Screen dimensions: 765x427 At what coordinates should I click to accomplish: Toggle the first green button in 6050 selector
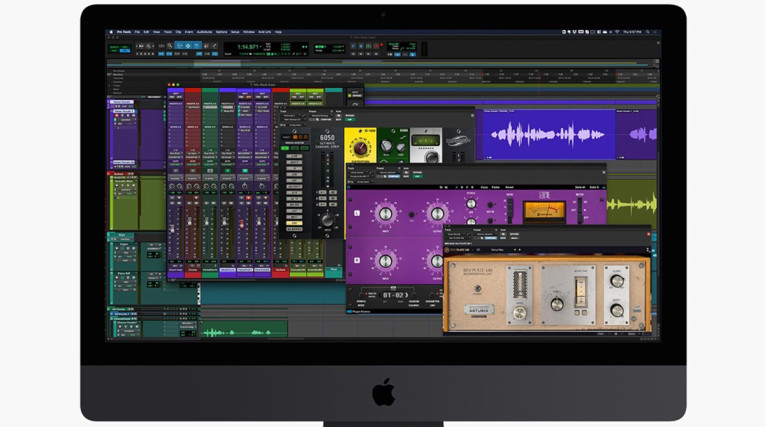(285, 148)
